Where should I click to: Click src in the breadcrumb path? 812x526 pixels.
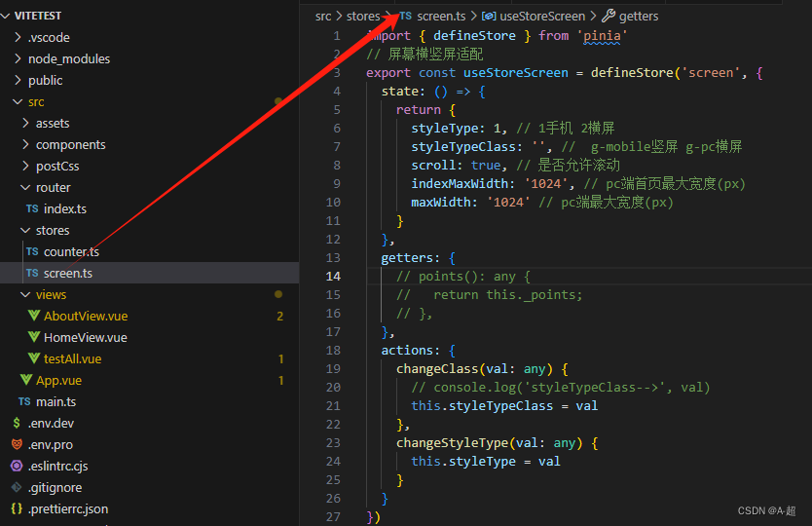click(323, 16)
